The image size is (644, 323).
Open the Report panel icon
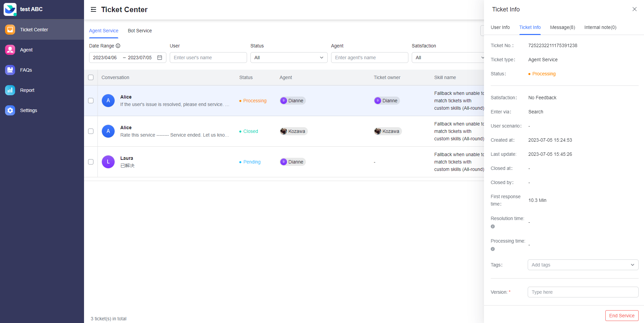point(10,90)
